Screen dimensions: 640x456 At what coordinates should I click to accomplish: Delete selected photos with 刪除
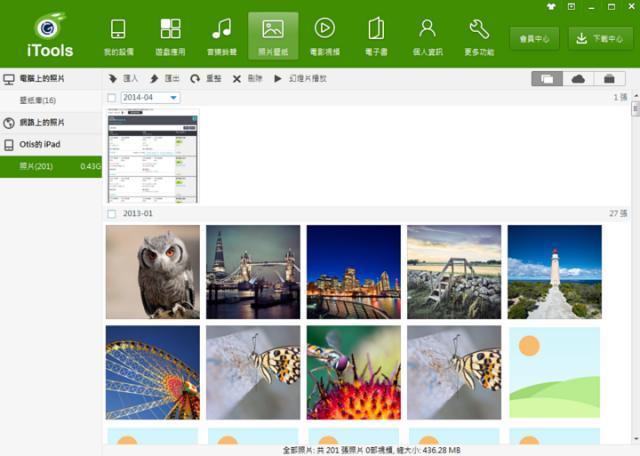pyautogui.click(x=247, y=78)
